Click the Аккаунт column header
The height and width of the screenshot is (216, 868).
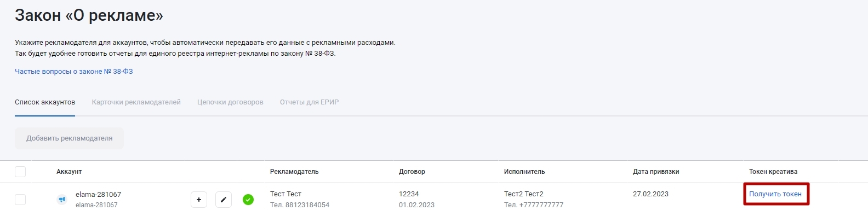(69, 172)
